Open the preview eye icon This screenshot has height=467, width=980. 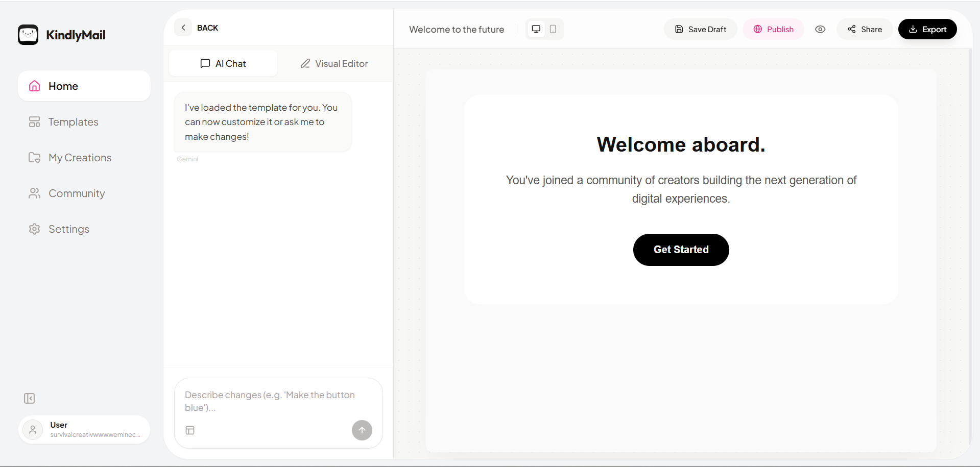[x=820, y=29]
